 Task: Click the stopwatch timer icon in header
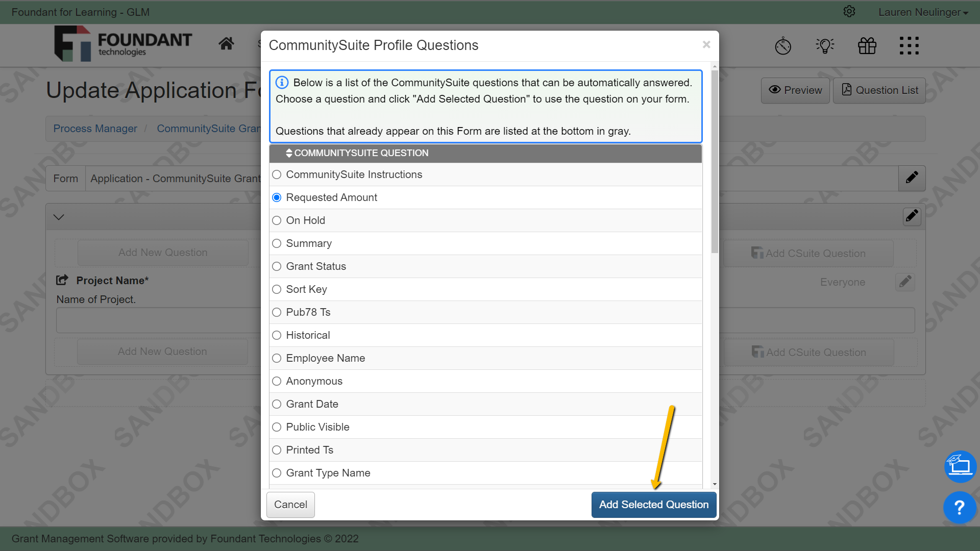(783, 45)
